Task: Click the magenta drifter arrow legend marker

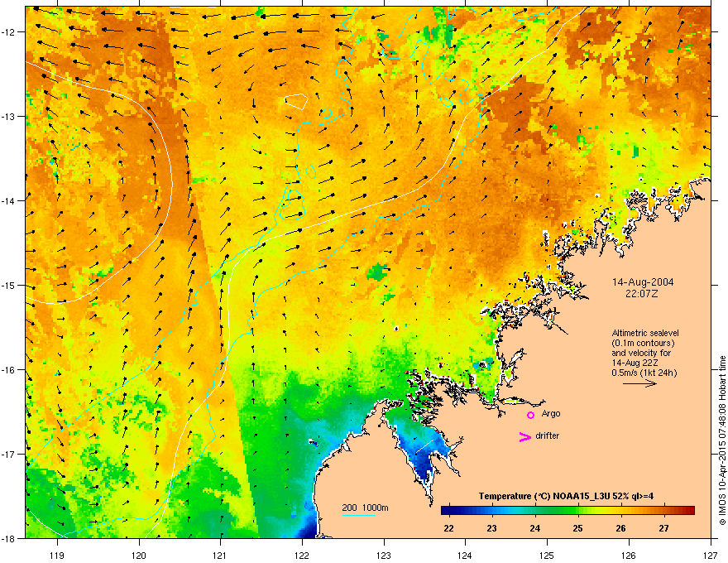Action: [525, 436]
